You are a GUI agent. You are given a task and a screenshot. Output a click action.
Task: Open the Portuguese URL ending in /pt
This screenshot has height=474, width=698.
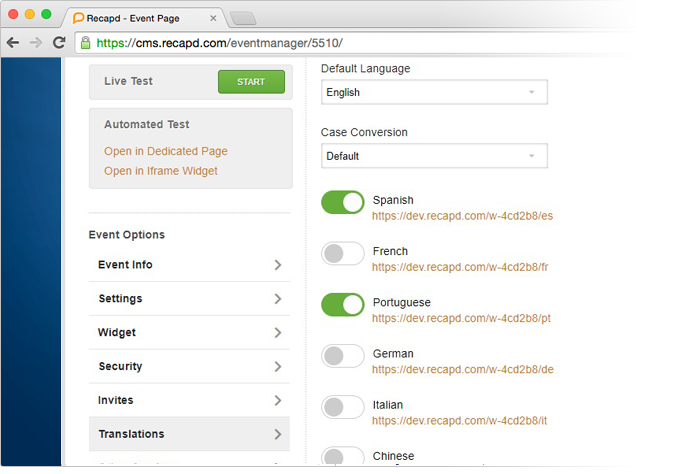coord(462,318)
